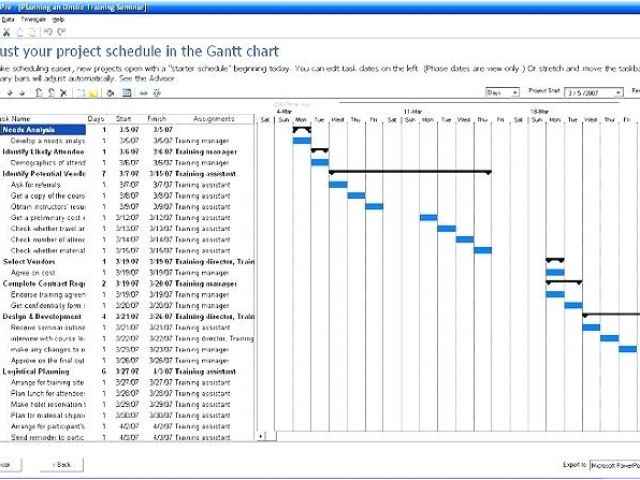Viewport: 640px width, 480px height.
Task: Click the Undo arrow icon
Action: coord(48,33)
